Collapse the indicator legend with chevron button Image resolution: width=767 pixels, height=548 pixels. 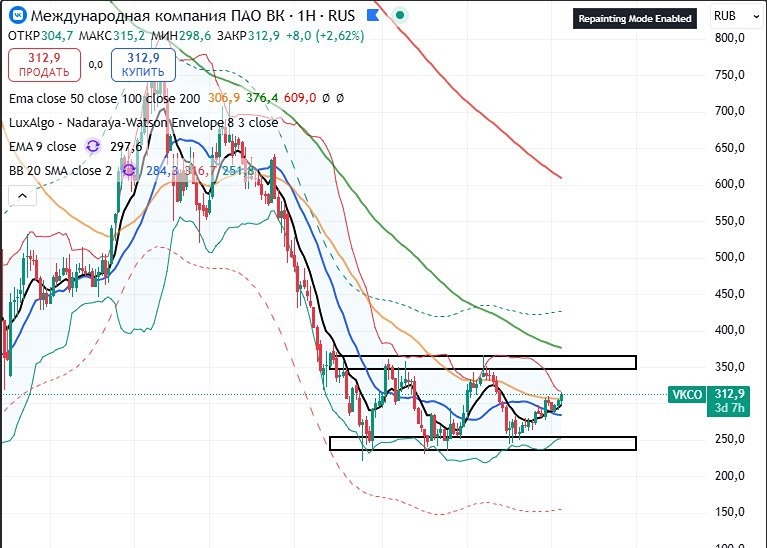(x=23, y=196)
